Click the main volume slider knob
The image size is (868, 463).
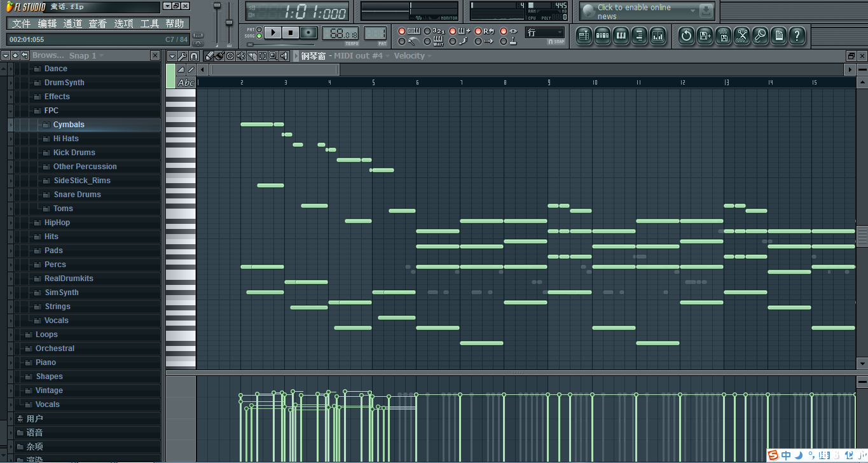pos(217,6)
